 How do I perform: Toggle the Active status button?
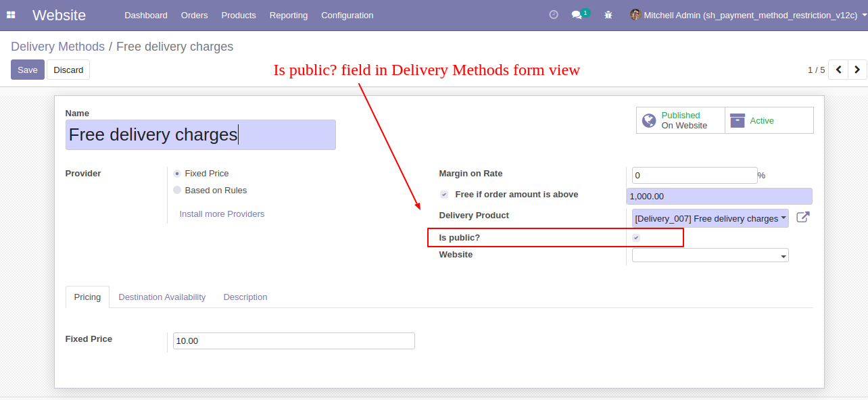point(769,120)
